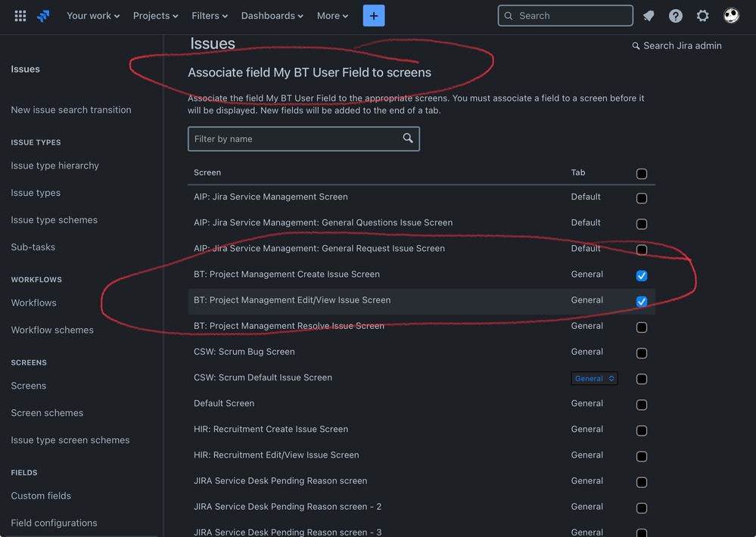
Task: Select Sub-tasks in the sidebar
Action: click(33, 247)
